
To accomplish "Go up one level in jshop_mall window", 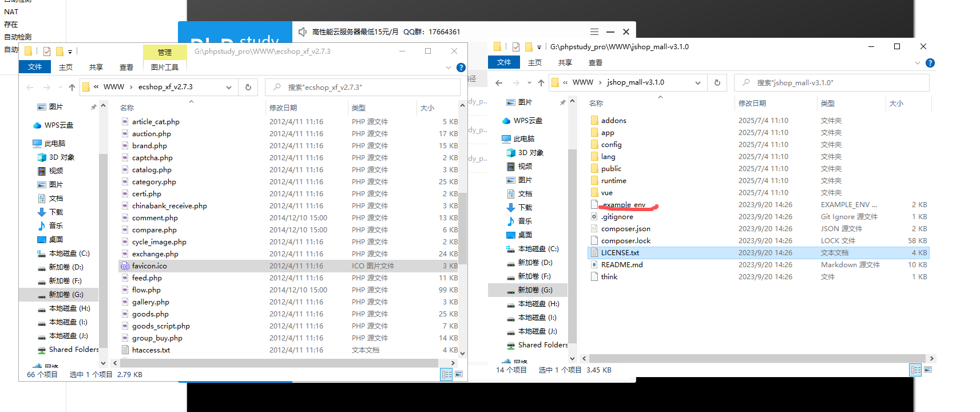I will tap(541, 82).
